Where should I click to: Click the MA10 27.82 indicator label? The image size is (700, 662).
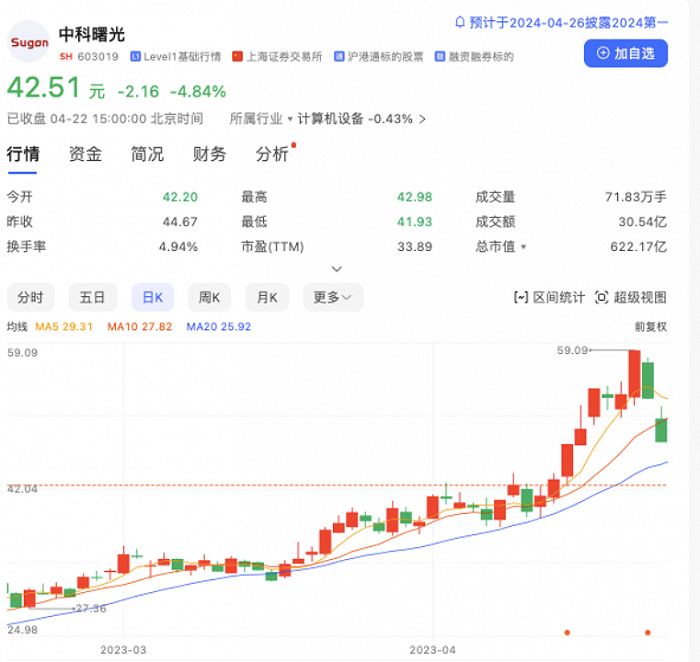tap(140, 327)
